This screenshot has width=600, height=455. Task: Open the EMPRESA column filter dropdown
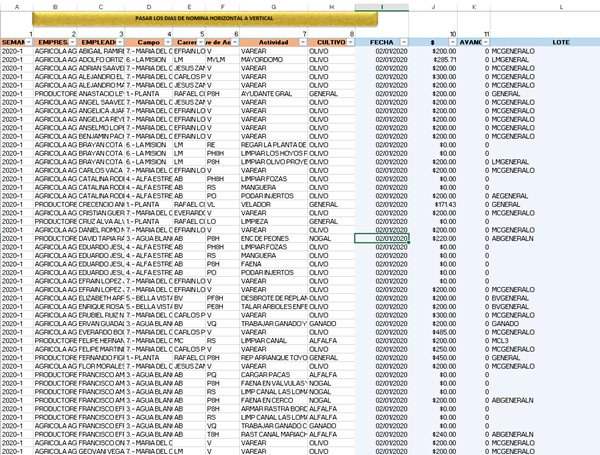click(74, 43)
